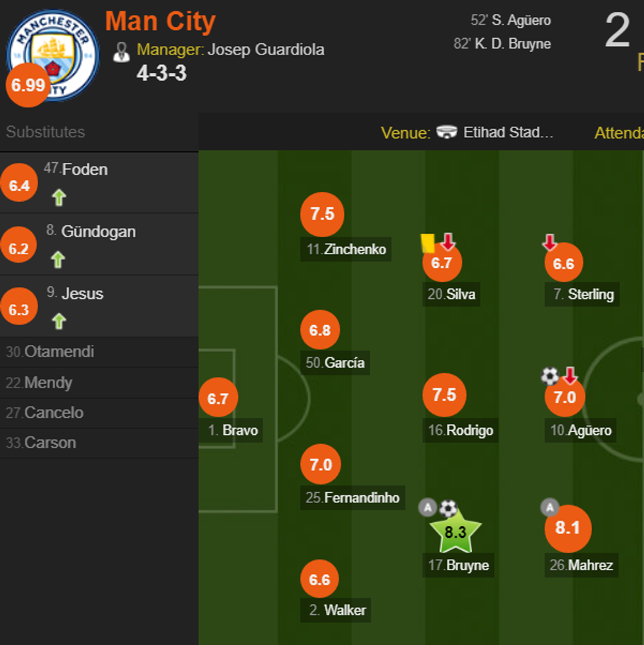Click the red substitution arrow above Sterling
This screenshot has height=645, width=644.
pyautogui.click(x=549, y=242)
